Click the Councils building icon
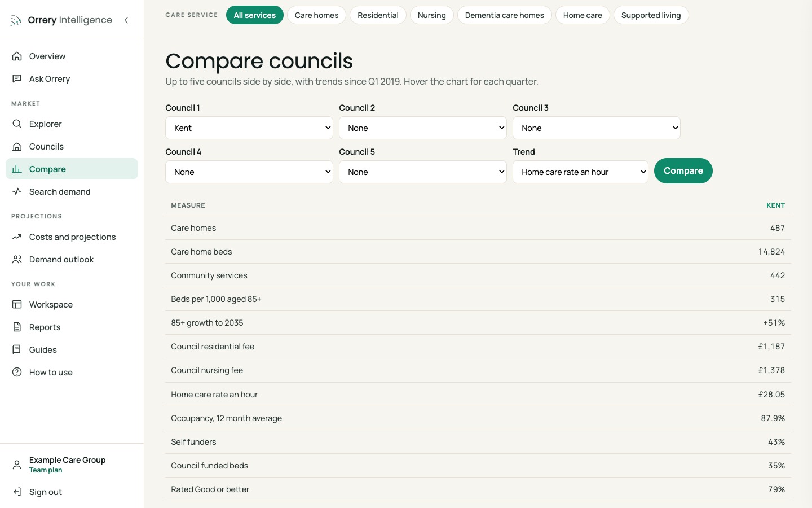This screenshot has width=812, height=508. (17, 147)
